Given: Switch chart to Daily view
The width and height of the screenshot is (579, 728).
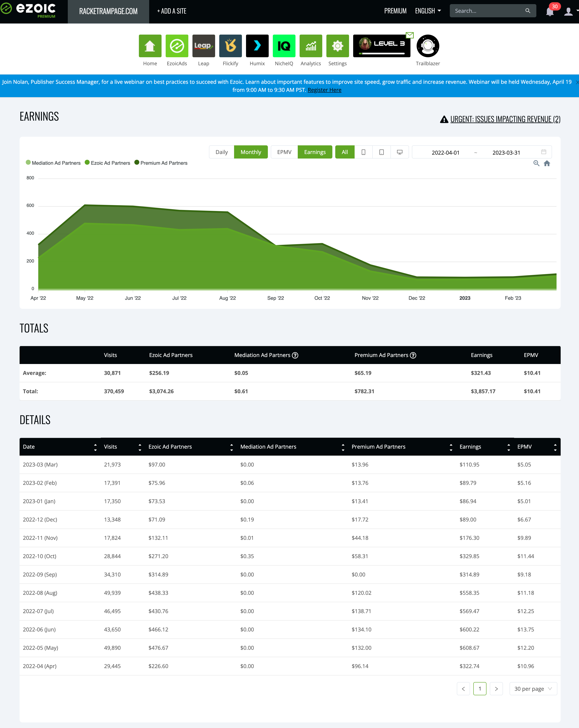Looking at the screenshot, I should coord(222,152).
